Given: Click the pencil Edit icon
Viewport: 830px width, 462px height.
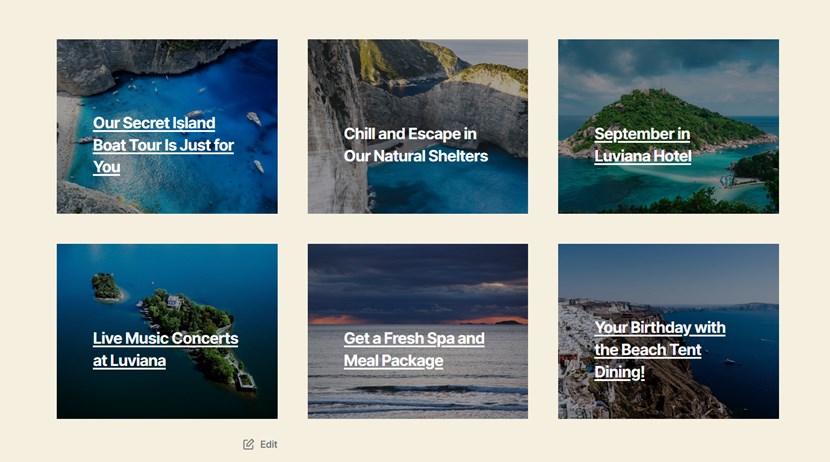Looking at the screenshot, I should point(248,444).
